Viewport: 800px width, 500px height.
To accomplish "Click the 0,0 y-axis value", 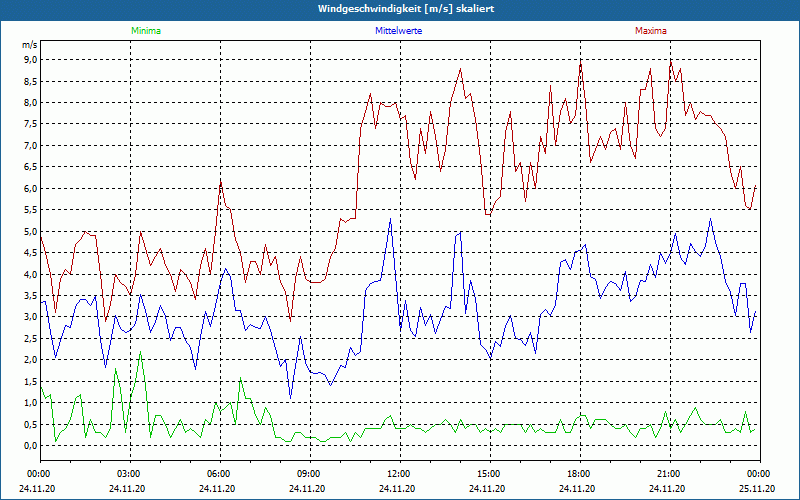I will click(30, 445).
